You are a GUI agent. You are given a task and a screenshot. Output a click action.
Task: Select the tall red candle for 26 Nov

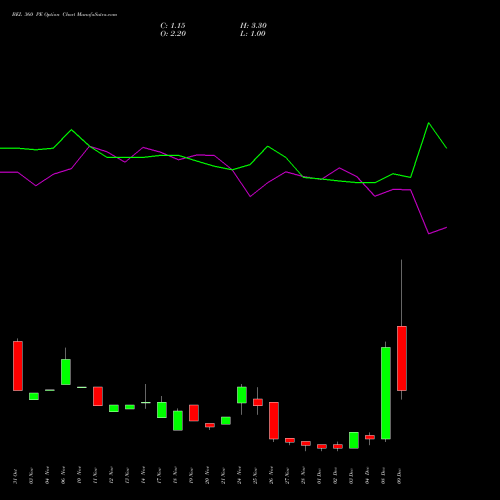coord(274,420)
